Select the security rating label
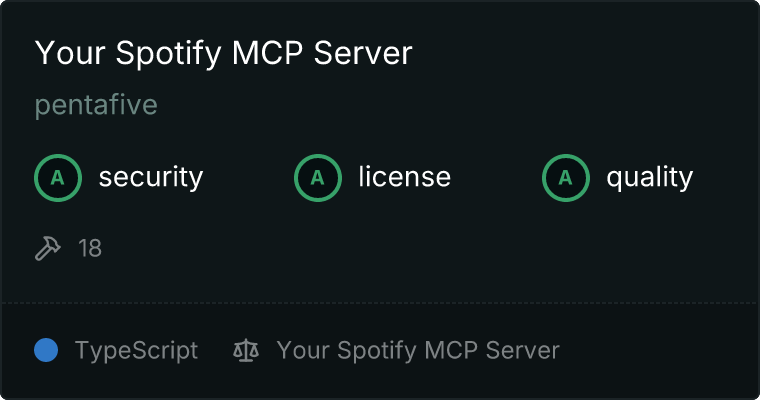The height and width of the screenshot is (400, 760). click(x=151, y=177)
